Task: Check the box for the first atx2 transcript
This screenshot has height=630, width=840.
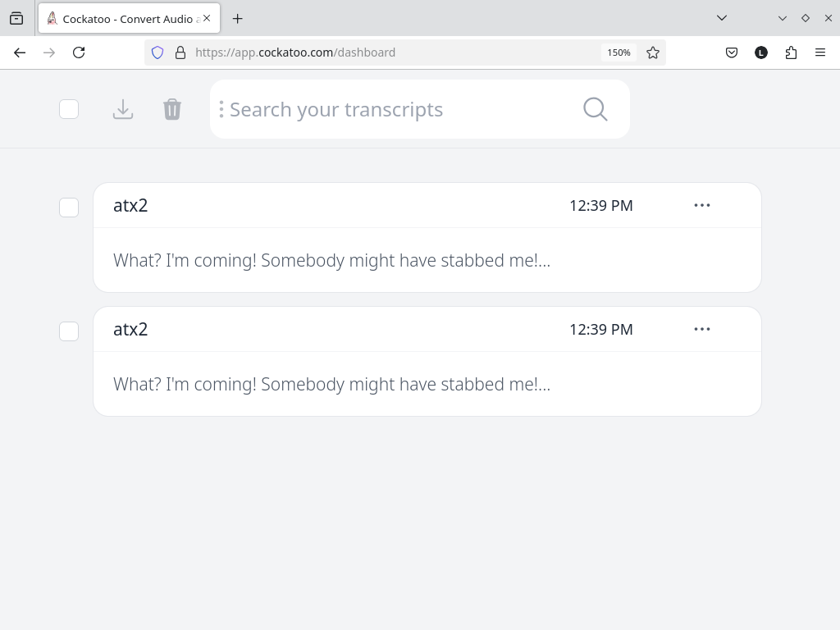Action: (69, 208)
